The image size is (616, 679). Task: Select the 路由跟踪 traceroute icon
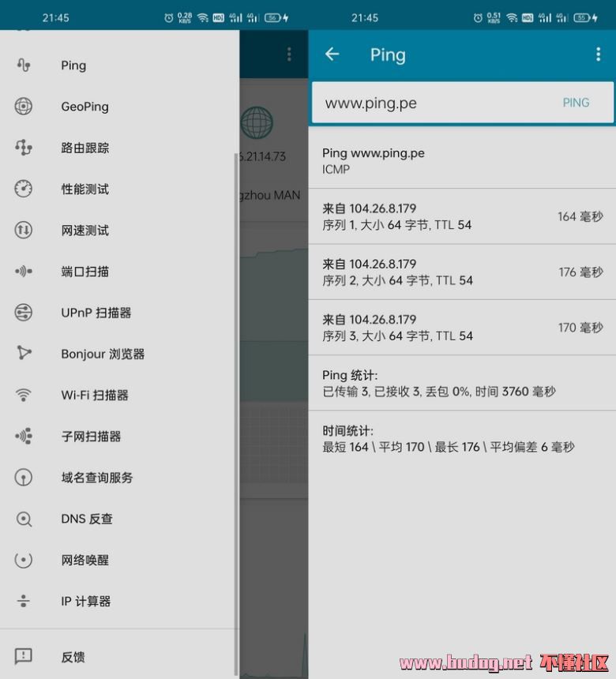(x=24, y=148)
